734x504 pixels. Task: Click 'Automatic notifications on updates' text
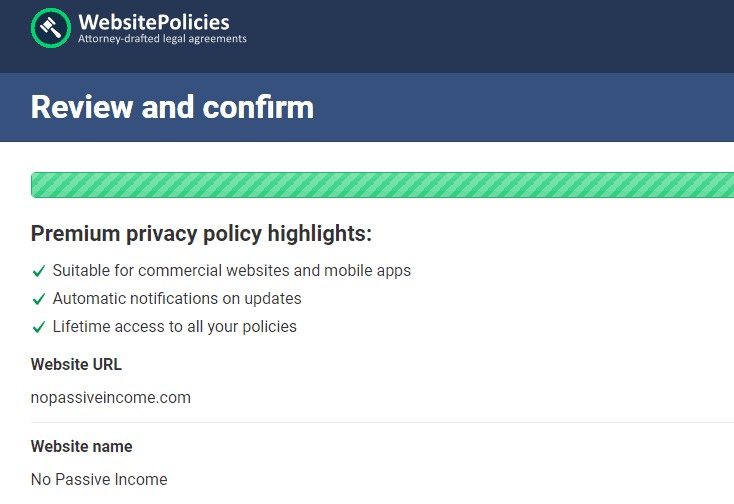point(177,299)
